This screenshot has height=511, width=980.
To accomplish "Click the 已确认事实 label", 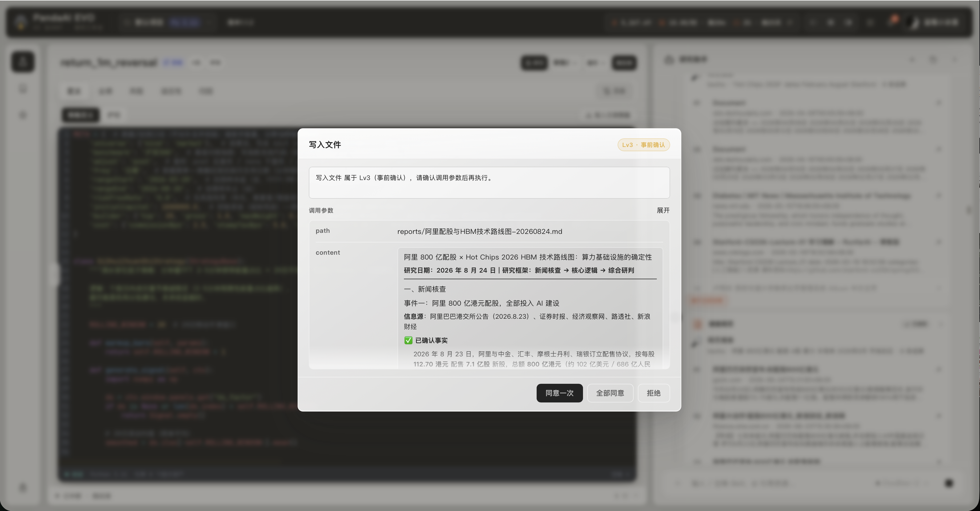I will click(431, 340).
